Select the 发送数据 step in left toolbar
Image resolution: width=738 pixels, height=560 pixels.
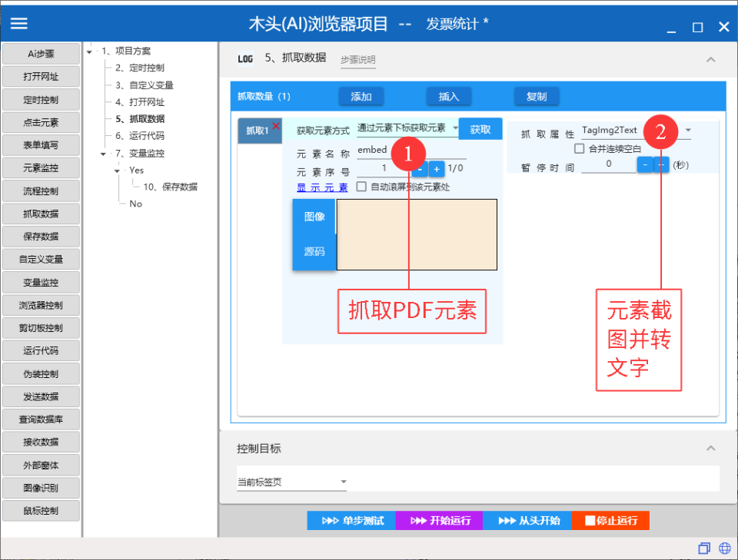coord(41,396)
